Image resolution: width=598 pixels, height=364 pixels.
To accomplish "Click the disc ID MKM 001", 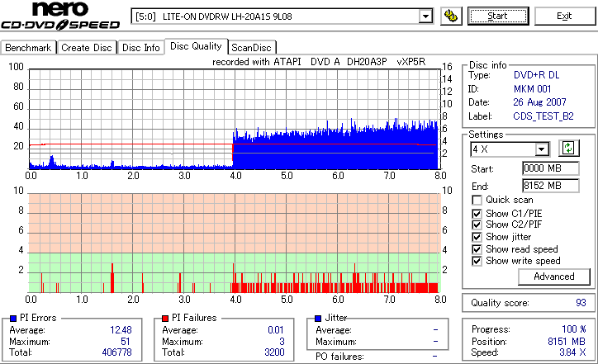I will point(533,89).
